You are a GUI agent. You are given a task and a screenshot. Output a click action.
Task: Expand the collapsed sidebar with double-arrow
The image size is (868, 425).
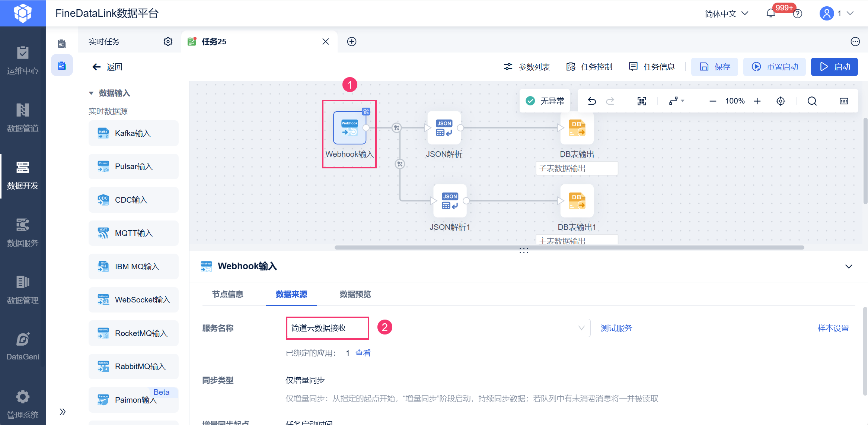click(x=63, y=412)
